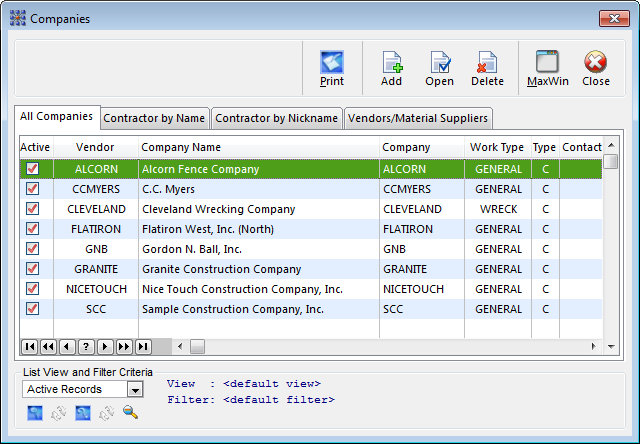Image resolution: width=640 pixels, height=444 pixels.
Task: Toggle Active checkbox for C.C. Myers
Action: (x=33, y=189)
